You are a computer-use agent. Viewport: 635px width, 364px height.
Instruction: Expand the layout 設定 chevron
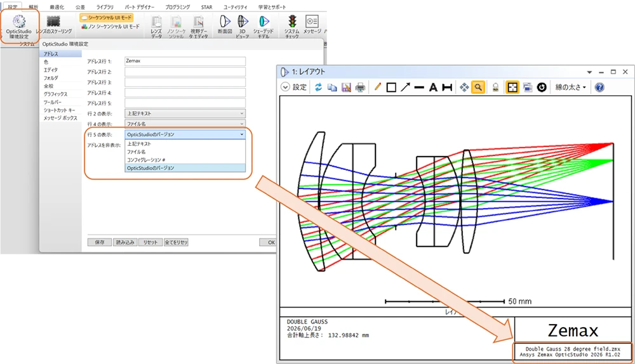(285, 87)
